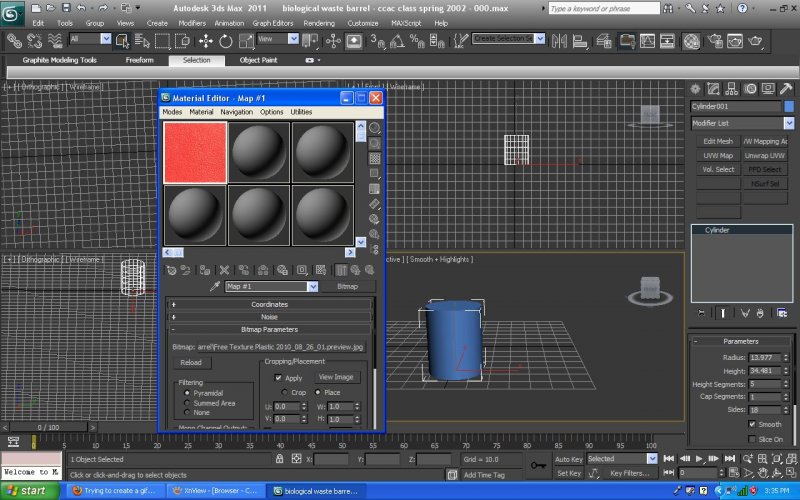Screen dimensions: 800x500
Task: Click the Radius value field
Action: click(764, 358)
